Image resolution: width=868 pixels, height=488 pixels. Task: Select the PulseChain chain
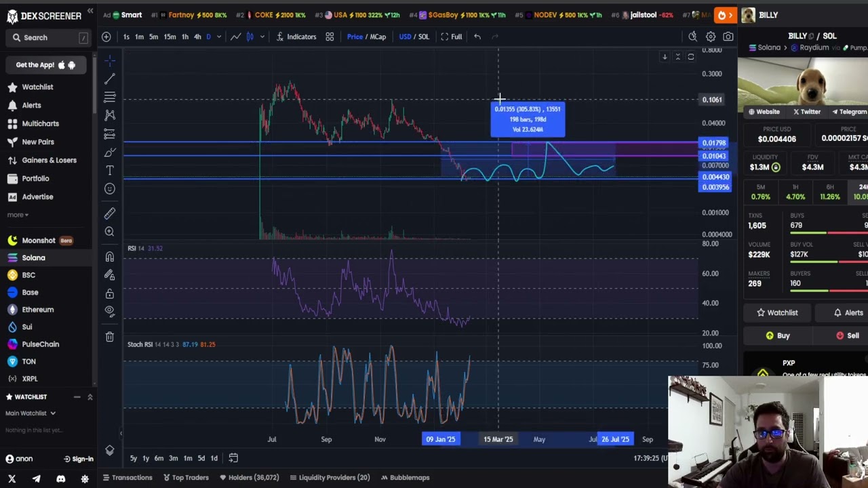point(40,344)
